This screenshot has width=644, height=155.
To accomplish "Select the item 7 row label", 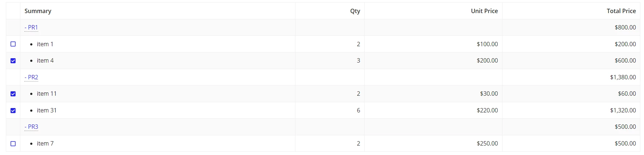I will (45, 143).
